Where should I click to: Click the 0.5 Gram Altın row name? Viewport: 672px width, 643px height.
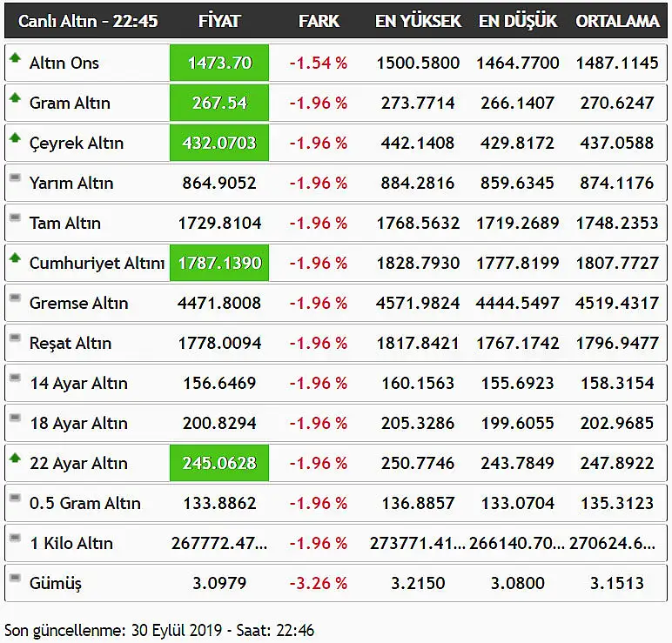[x=84, y=503]
